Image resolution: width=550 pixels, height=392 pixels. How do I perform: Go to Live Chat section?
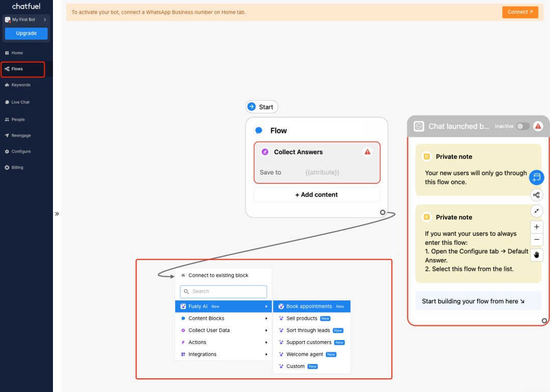(x=17, y=102)
